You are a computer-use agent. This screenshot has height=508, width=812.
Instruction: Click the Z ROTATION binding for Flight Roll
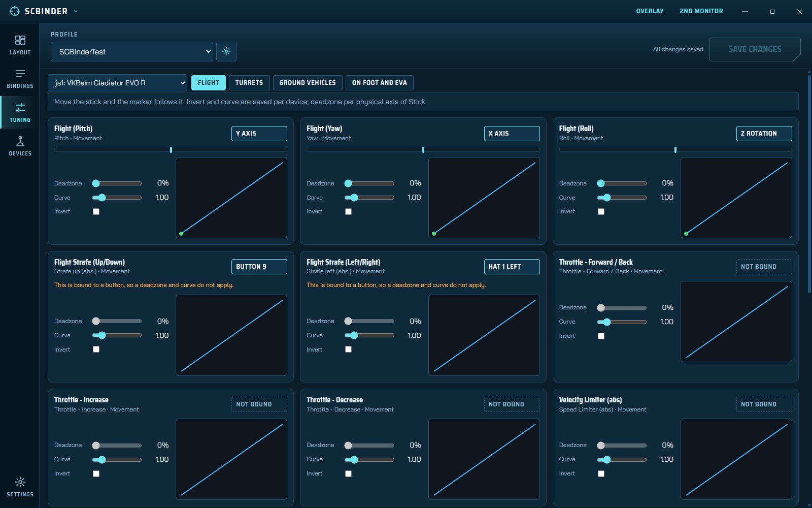point(764,134)
